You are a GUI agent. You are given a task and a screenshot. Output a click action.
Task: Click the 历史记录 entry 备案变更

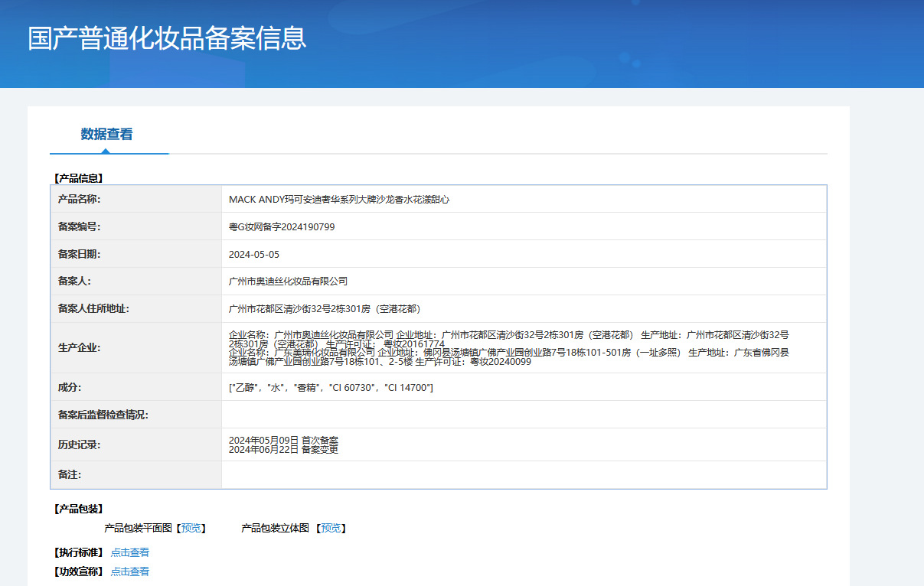[283, 450]
